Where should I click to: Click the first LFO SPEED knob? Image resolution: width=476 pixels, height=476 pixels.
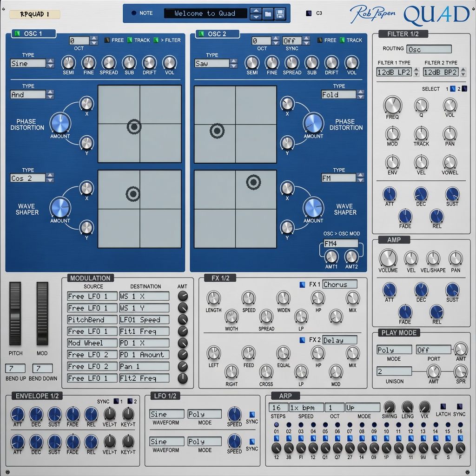click(234, 413)
